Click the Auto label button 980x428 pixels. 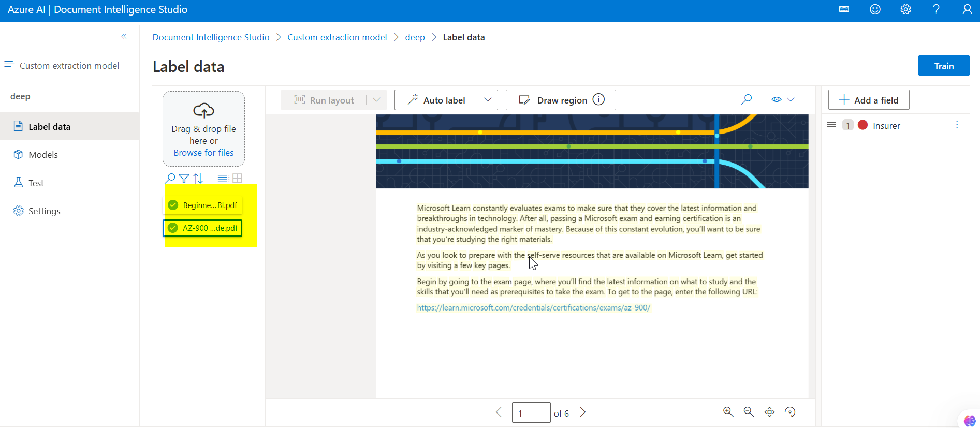(x=436, y=100)
